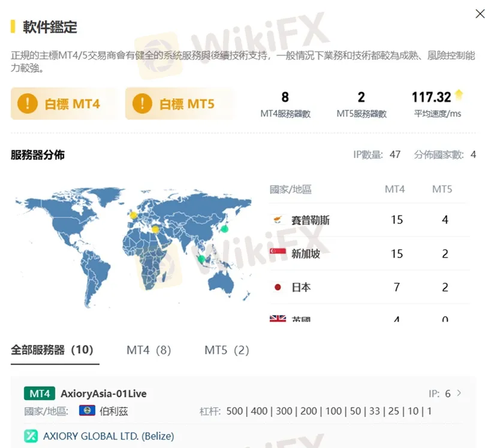Expand the IP: 6 chevron arrow
This screenshot has height=448, width=485.
(x=459, y=393)
